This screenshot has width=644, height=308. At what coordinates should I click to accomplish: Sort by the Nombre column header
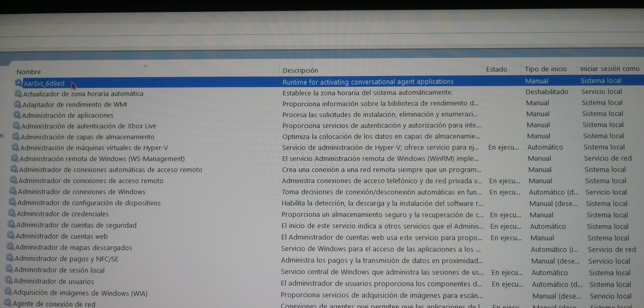pos(29,72)
